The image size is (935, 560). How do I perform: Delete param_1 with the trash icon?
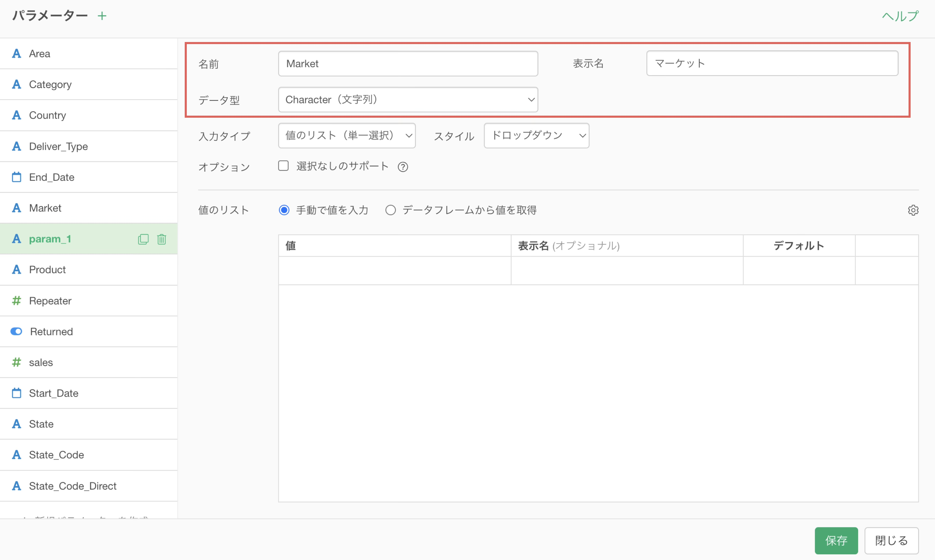tap(162, 239)
